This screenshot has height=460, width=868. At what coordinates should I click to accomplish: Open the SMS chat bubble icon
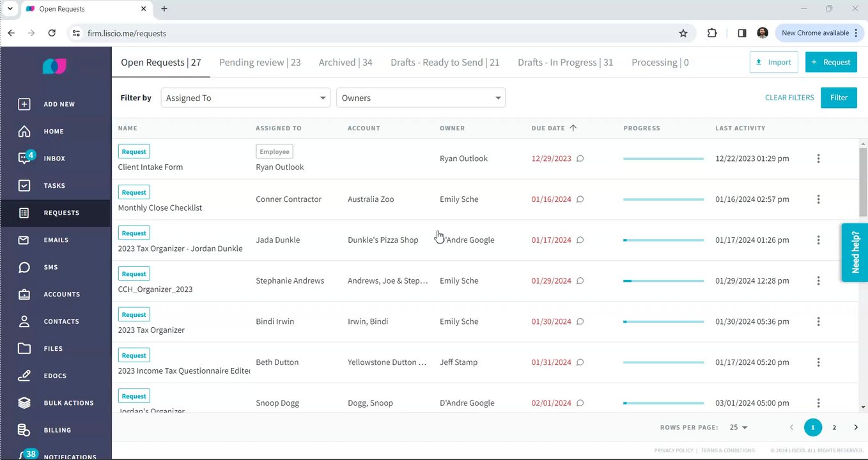(x=24, y=267)
